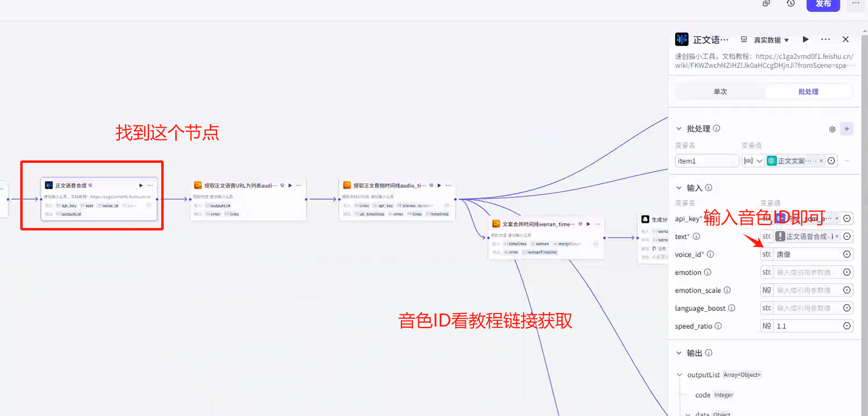Remove the item1 variable reference with its x icon
The width and height of the screenshot is (868, 416).
[821, 161]
